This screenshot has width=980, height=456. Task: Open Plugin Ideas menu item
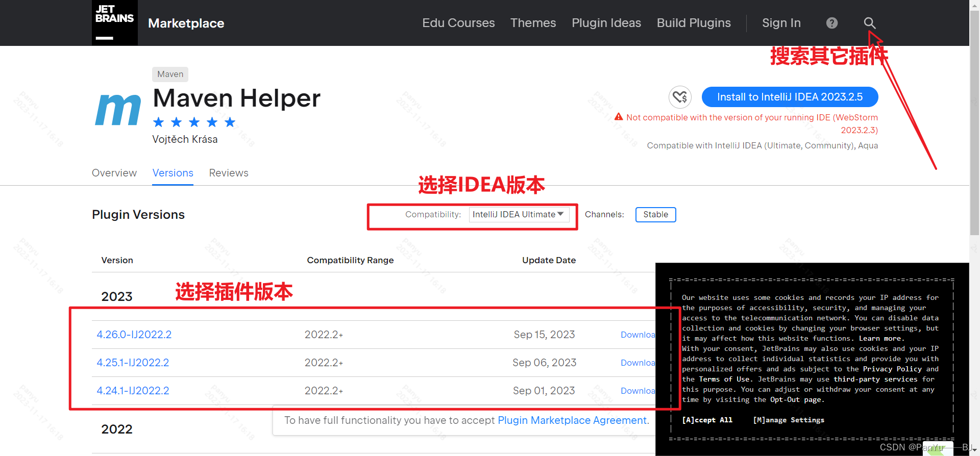(x=606, y=23)
